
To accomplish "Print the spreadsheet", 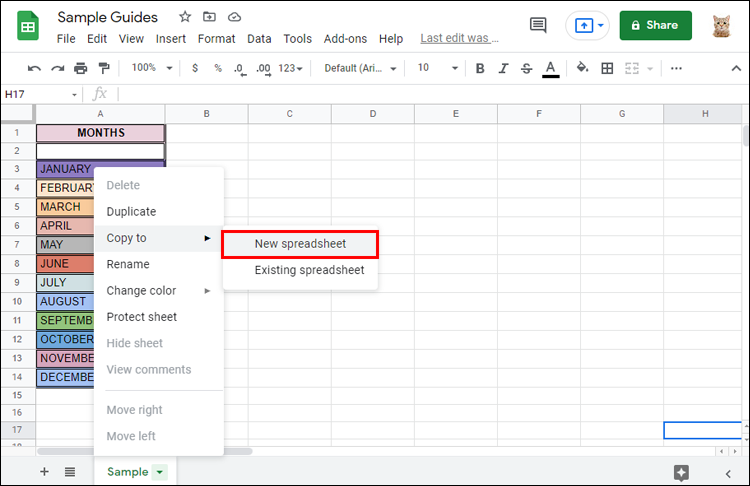I will pos(81,68).
